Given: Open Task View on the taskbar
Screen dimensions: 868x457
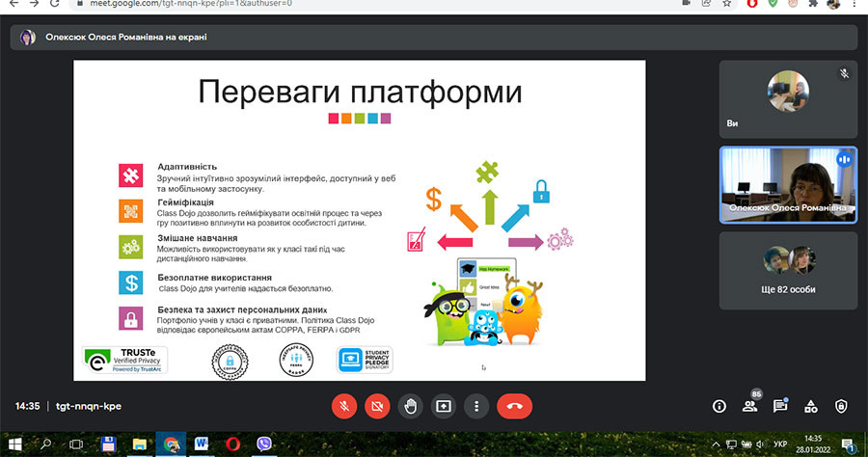Looking at the screenshot, I should coord(76,444).
